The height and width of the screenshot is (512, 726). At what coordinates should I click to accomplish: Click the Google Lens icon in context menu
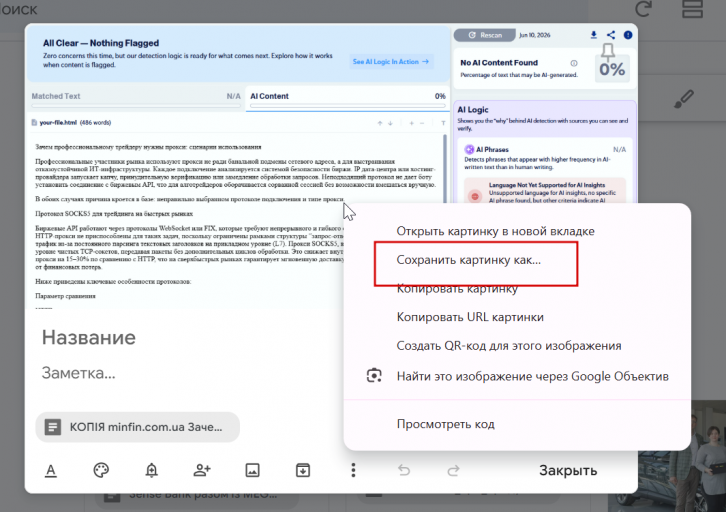(x=374, y=375)
